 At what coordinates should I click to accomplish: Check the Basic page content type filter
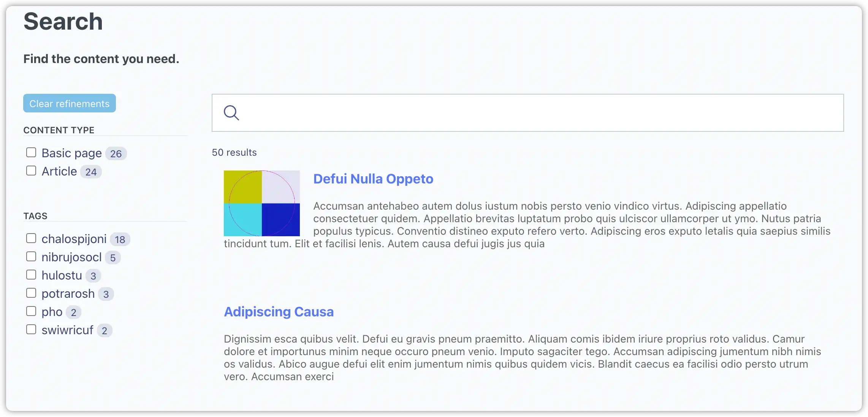[31, 152]
